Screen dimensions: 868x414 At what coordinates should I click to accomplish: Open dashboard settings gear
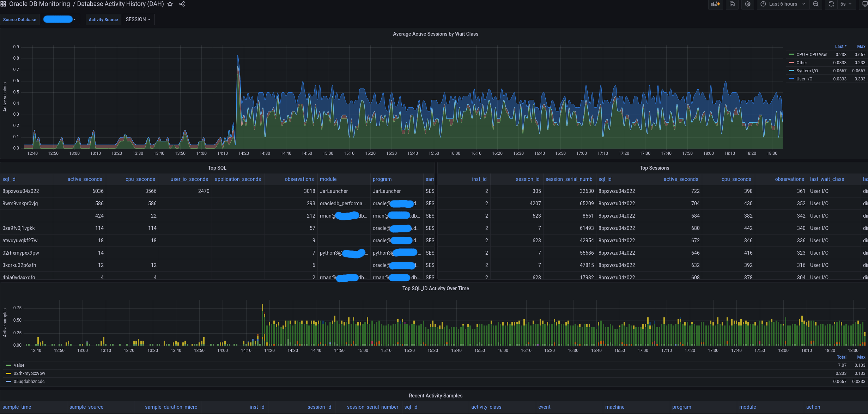[x=748, y=4]
